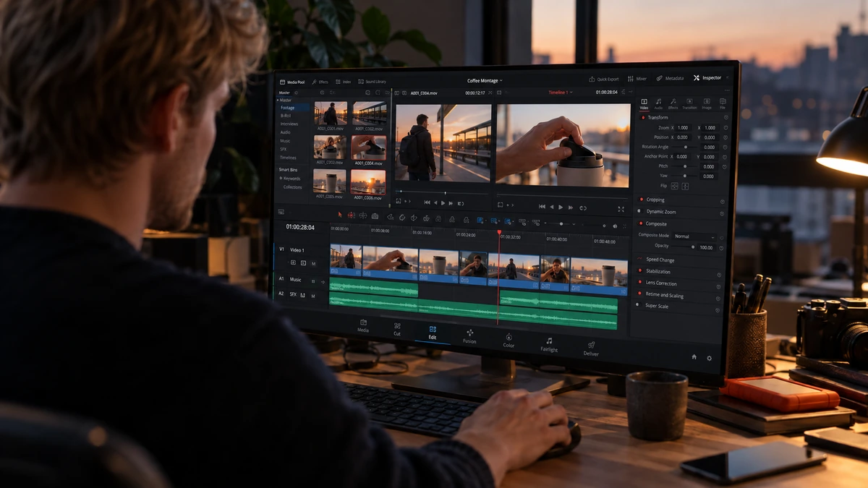The height and width of the screenshot is (488, 868).
Task: Open the Media Pool panel
Action: click(292, 82)
